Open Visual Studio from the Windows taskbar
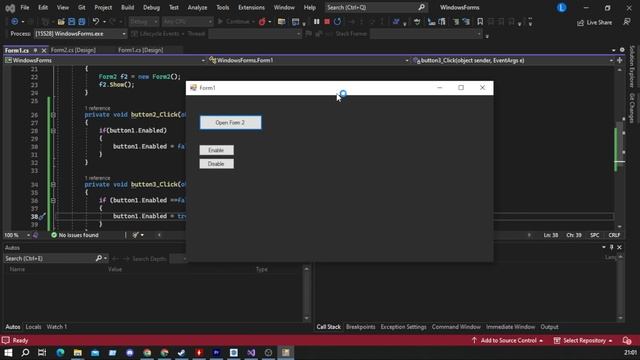The height and width of the screenshot is (360, 640). [251, 353]
